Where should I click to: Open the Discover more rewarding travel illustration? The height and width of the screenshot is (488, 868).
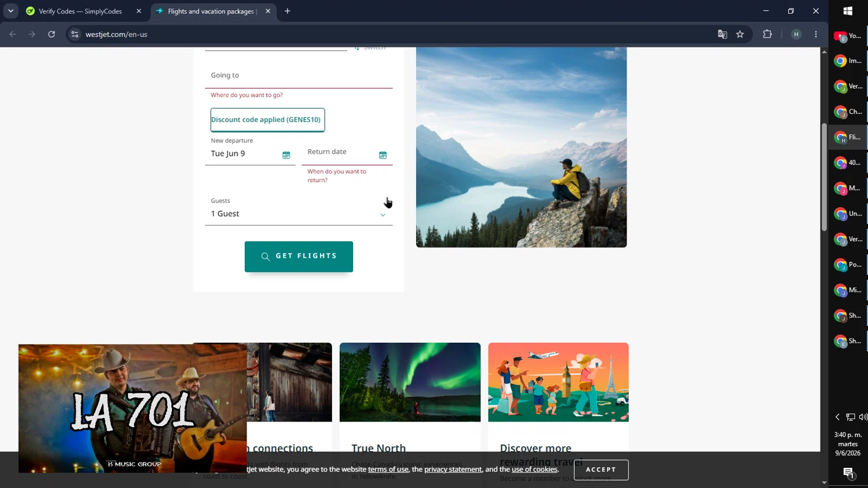coord(558,382)
